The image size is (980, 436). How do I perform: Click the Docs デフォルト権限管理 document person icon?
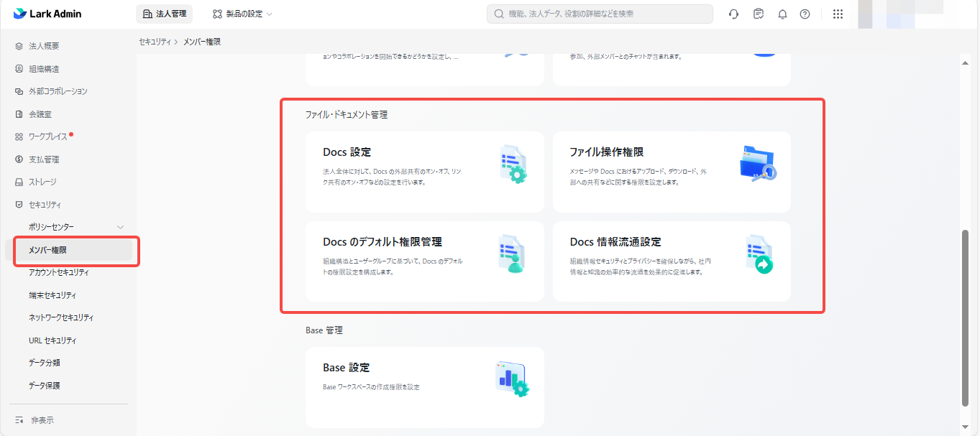[x=513, y=254]
